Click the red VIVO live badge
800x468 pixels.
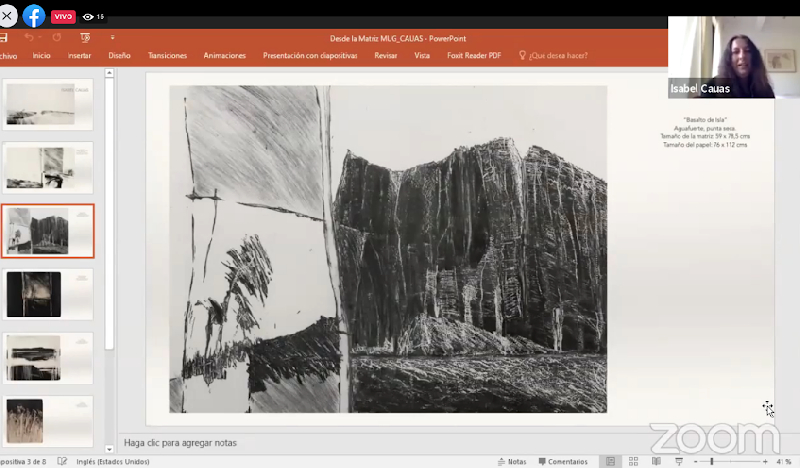[63, 16]
